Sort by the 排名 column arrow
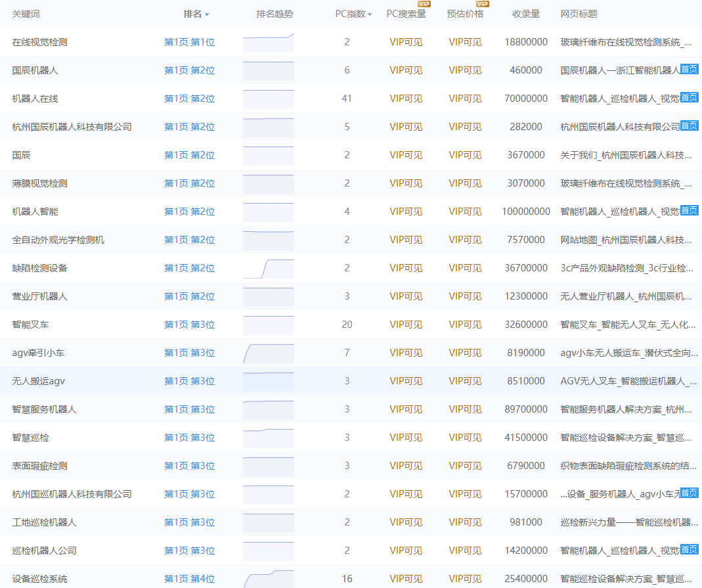 (x=207, y=14)
